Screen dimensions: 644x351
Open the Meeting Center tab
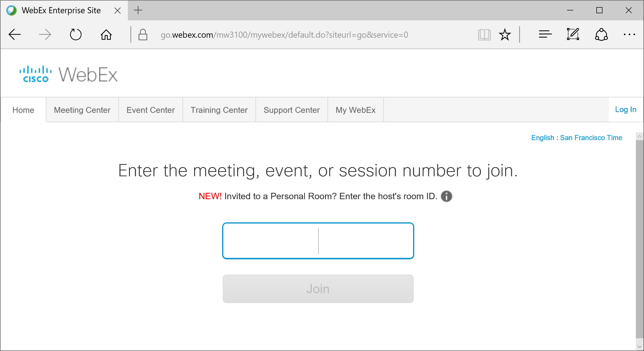tap(82, 110)
